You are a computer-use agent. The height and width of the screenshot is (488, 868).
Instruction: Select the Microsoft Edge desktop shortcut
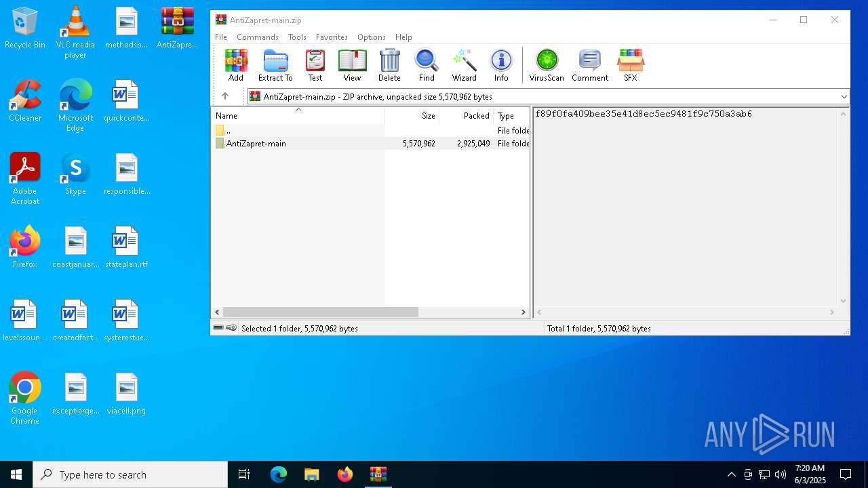[75, 106]
